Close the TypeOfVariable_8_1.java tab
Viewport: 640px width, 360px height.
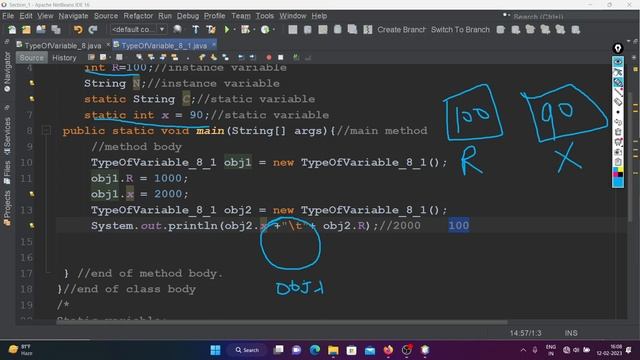point(213,44)
